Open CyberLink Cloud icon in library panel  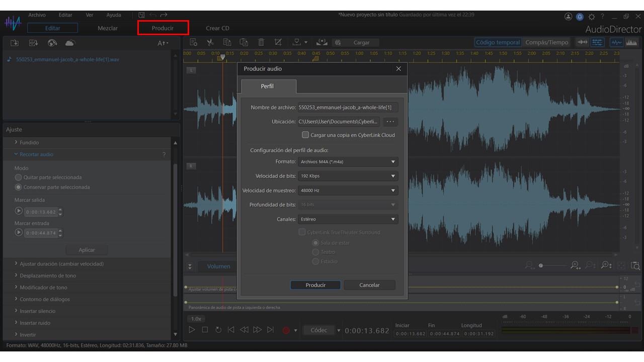coord(70,43)
